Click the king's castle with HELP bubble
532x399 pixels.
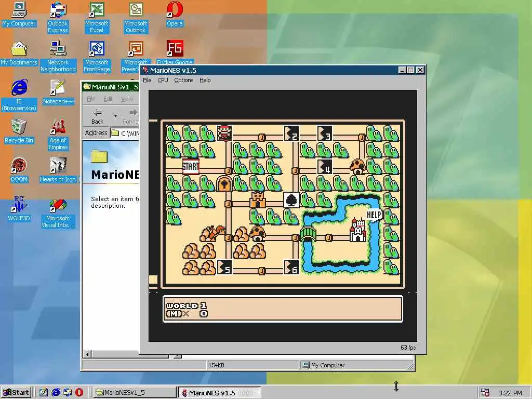click(358, 230)
